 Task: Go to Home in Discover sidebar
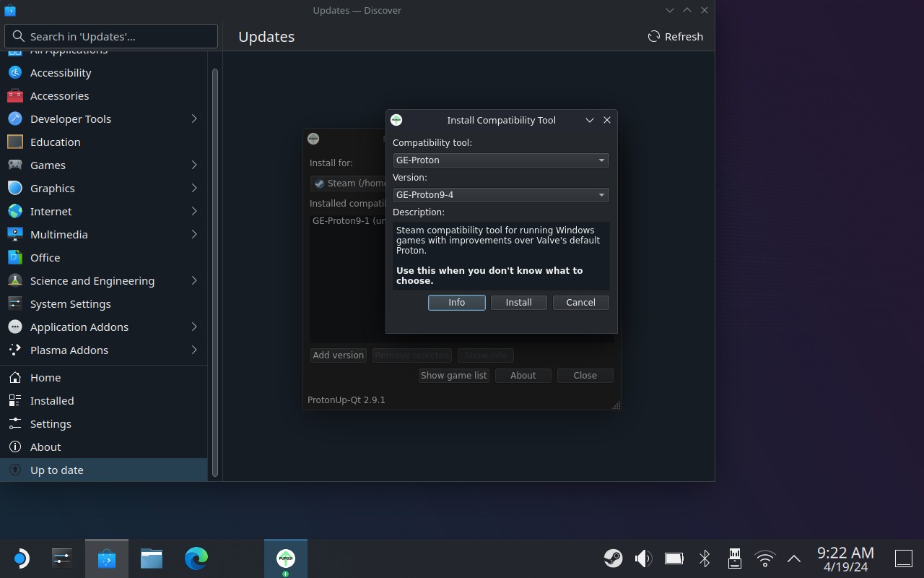(104, 377)
